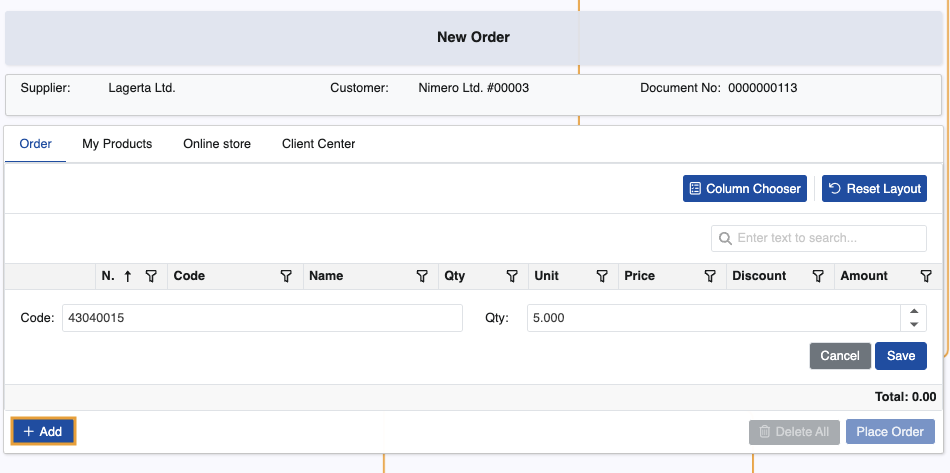Open the Online store tab
This screenshot has height=473, width=950.
(x=217, y=144)
